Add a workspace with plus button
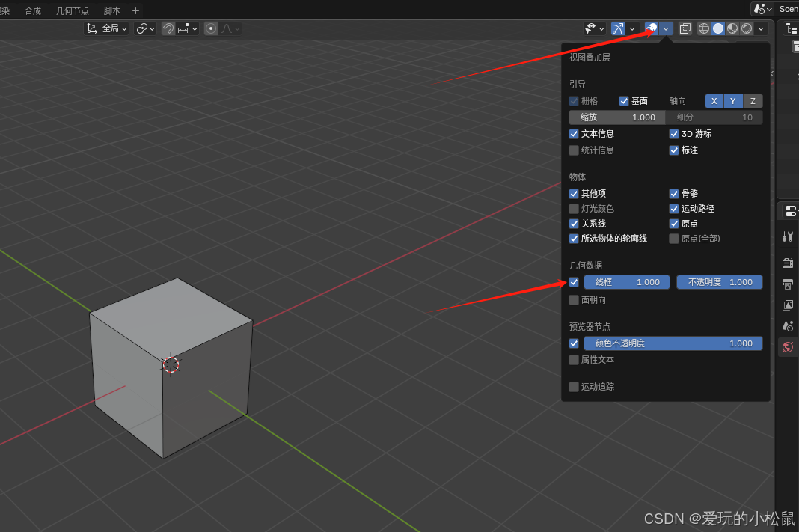The height and width of the screenshot is (532, 799). click(x=135, y=10)
